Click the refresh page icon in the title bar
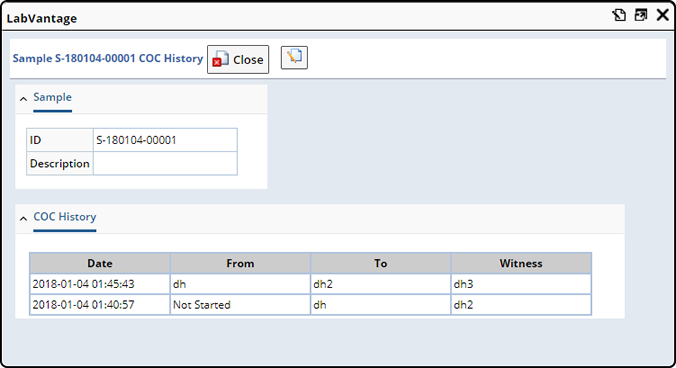The image size is (676, 368). pyautogui.click(x=619, y=16)
